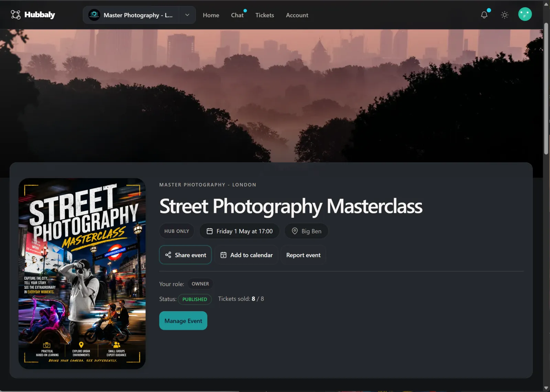Click Add to calendar button
Screen dimensions: 550x392
click(x=246, y=255)
